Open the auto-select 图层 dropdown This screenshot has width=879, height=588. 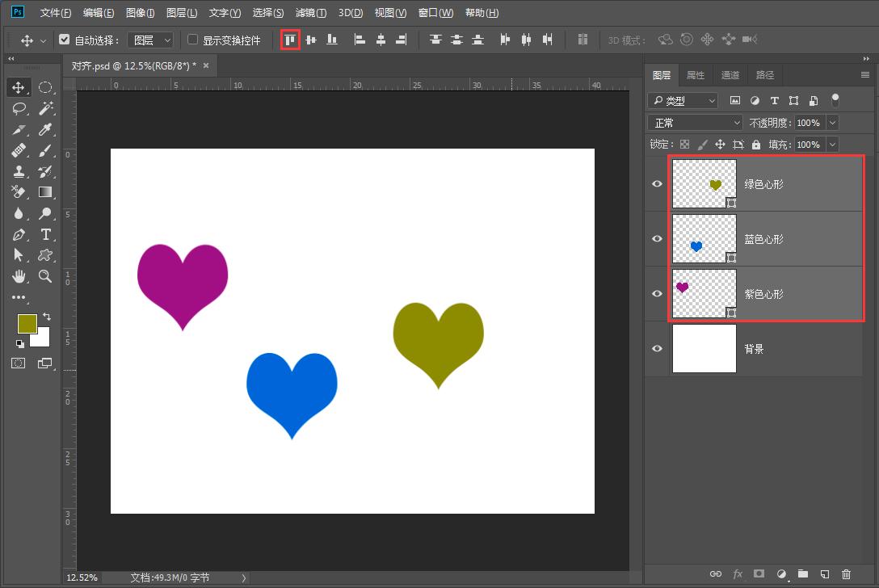[151, 40]
